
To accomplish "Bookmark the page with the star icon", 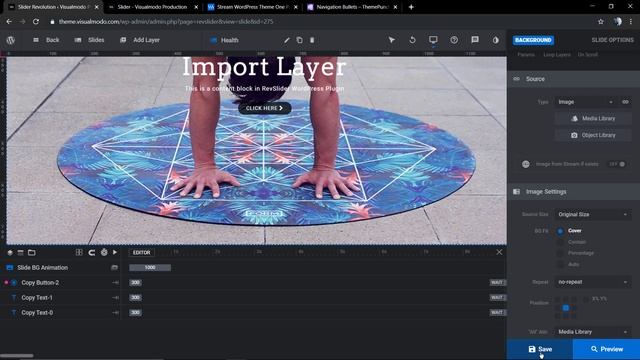I will (x=600, y=22).
